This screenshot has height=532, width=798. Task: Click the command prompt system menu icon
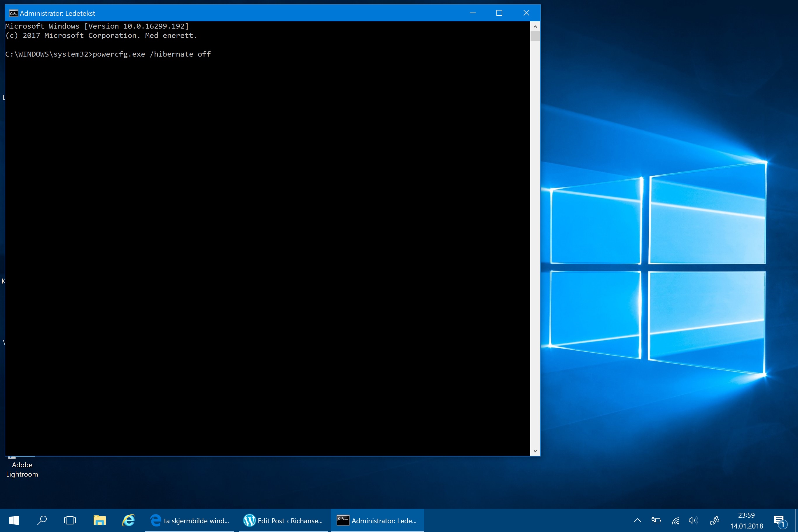(x=13, y=13)
